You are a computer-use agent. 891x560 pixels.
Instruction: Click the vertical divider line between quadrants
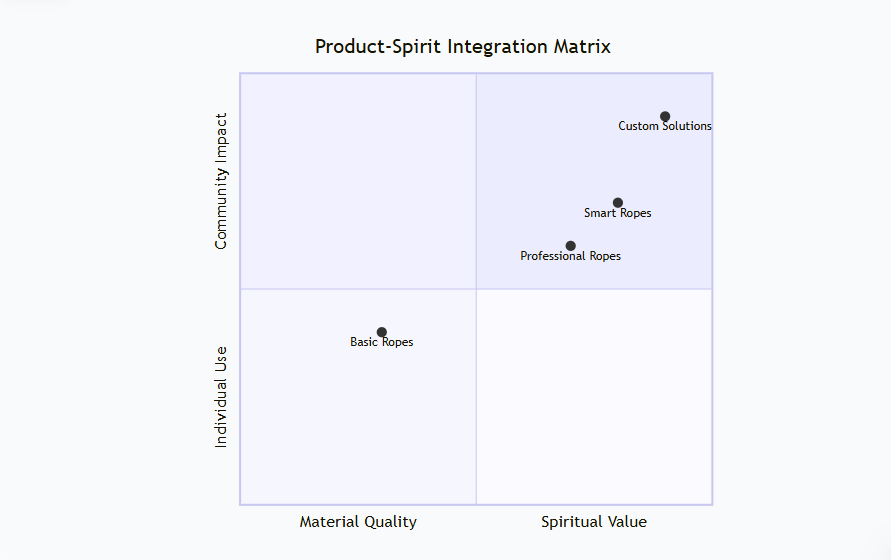[476, 400]
